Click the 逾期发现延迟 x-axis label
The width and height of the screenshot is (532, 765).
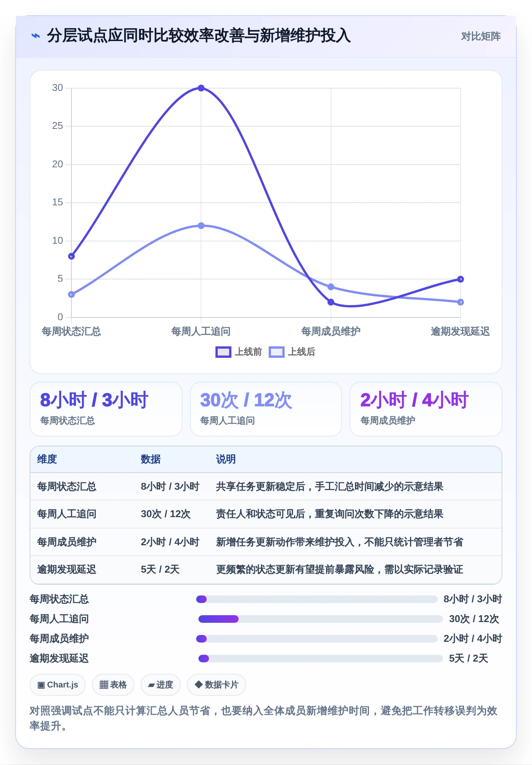point(460,332)
